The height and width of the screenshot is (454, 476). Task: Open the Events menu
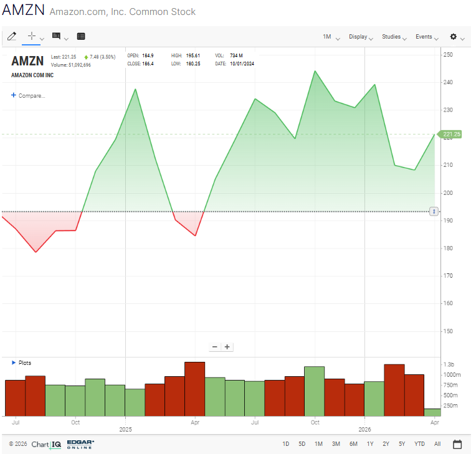tap(427, 37)
